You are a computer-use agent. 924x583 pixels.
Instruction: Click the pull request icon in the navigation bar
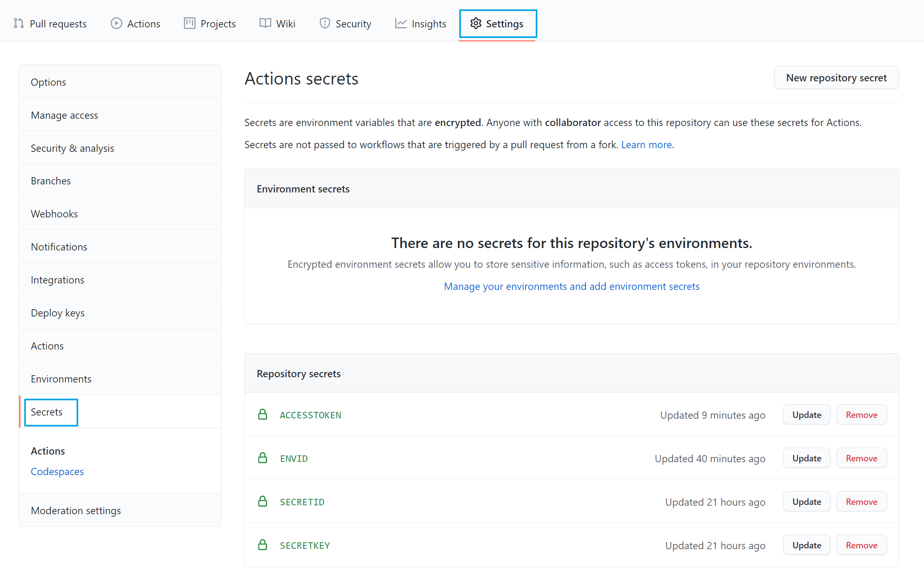(x=19, y=23)
